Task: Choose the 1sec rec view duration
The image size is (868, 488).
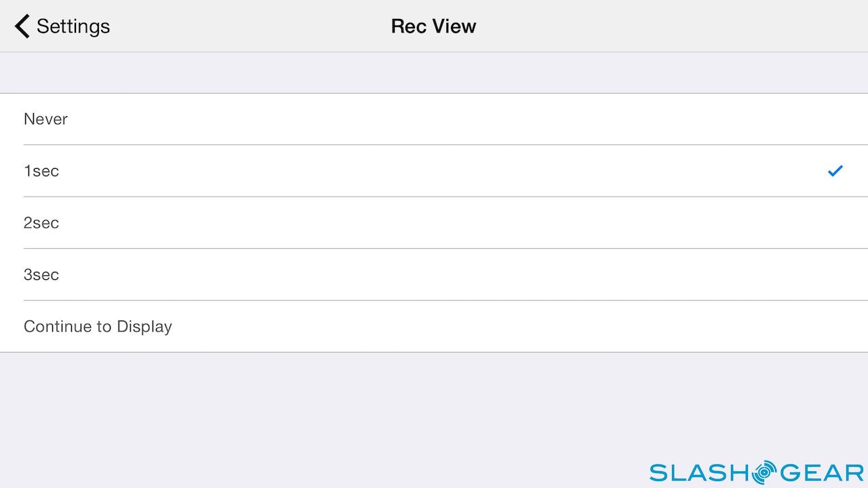Action: coord(434,171)
